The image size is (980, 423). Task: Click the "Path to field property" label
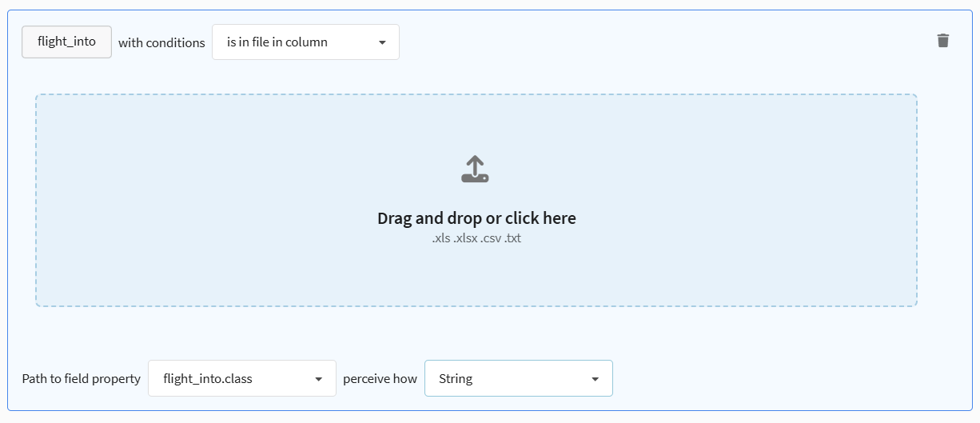82,379
